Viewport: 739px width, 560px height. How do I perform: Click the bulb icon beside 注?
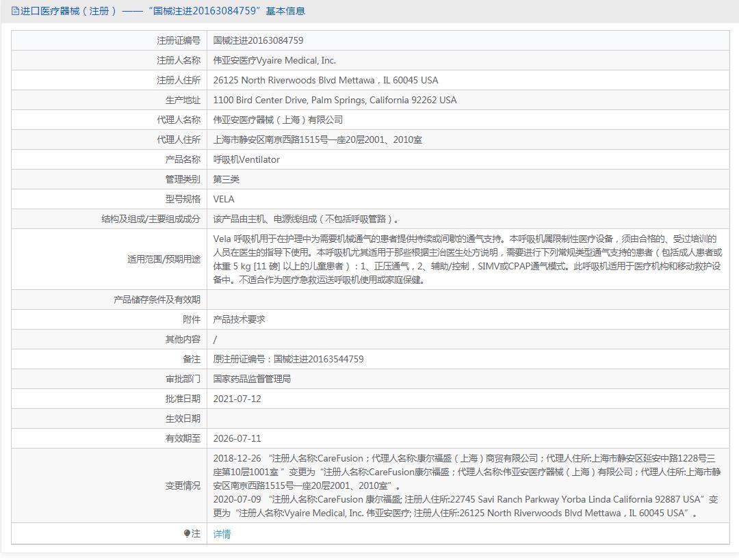187,533
